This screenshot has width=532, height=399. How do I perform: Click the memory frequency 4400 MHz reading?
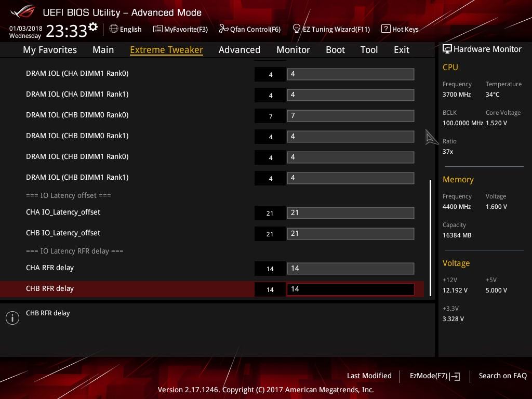457,207
